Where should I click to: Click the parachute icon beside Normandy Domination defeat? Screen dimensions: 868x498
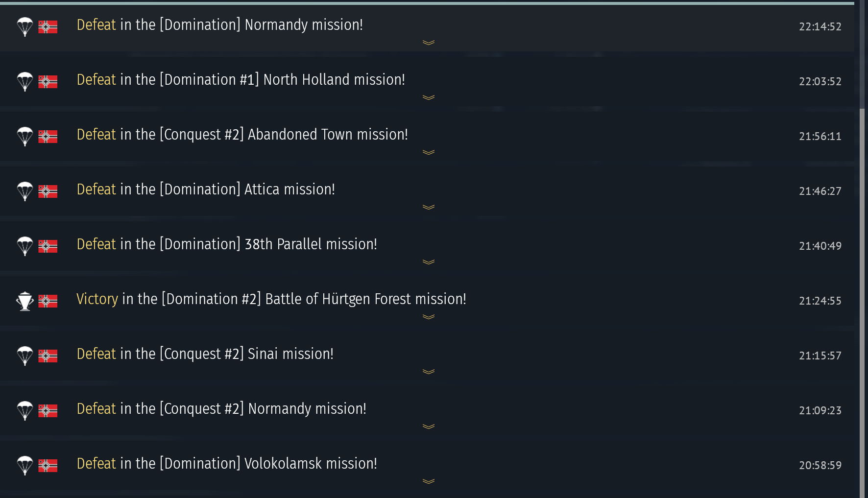pyautogui.click(x=25, y=26)
